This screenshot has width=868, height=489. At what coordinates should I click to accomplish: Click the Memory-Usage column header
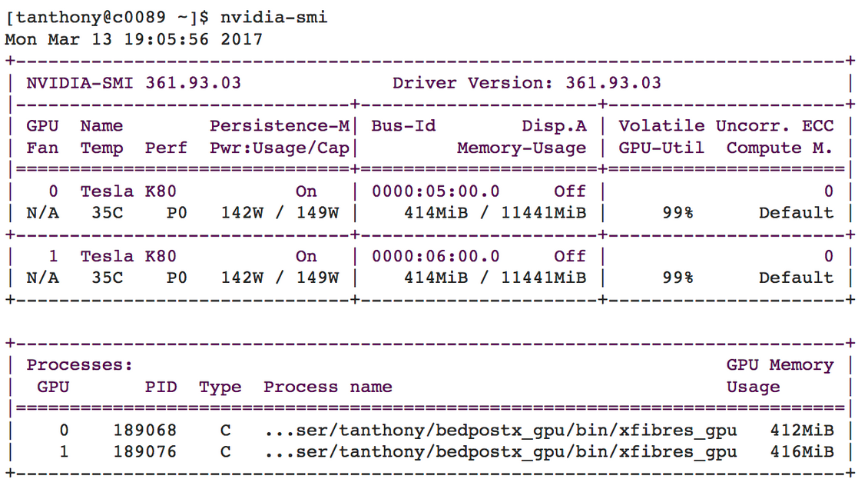[x=521, y=148]
